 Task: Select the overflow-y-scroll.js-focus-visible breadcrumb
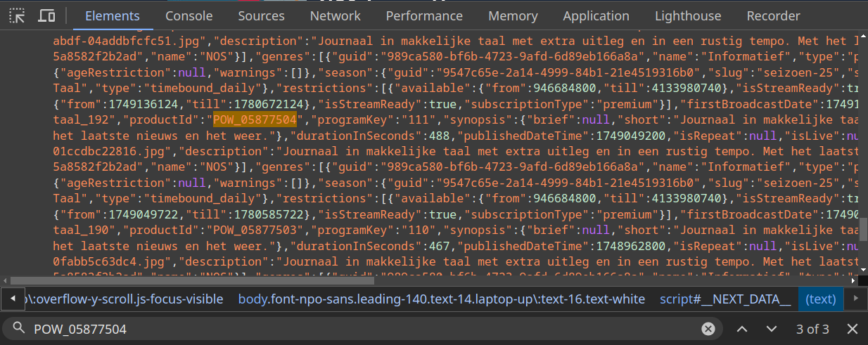tap(124, 299)
